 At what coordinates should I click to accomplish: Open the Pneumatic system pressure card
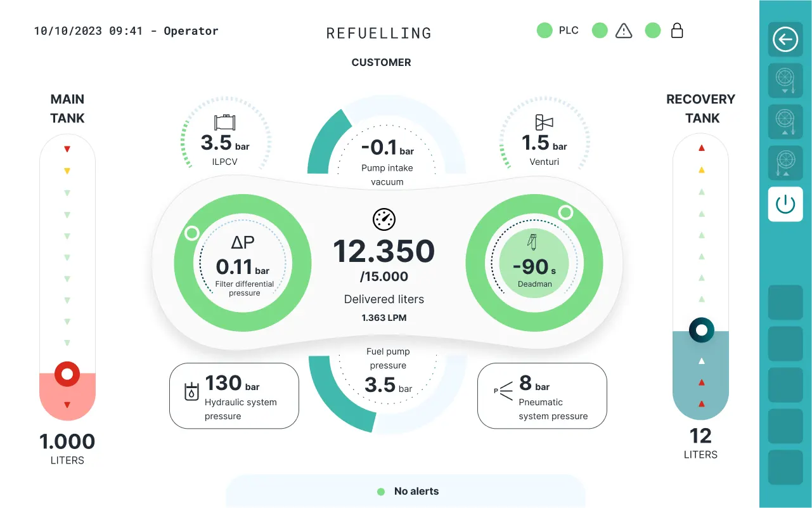542,396
